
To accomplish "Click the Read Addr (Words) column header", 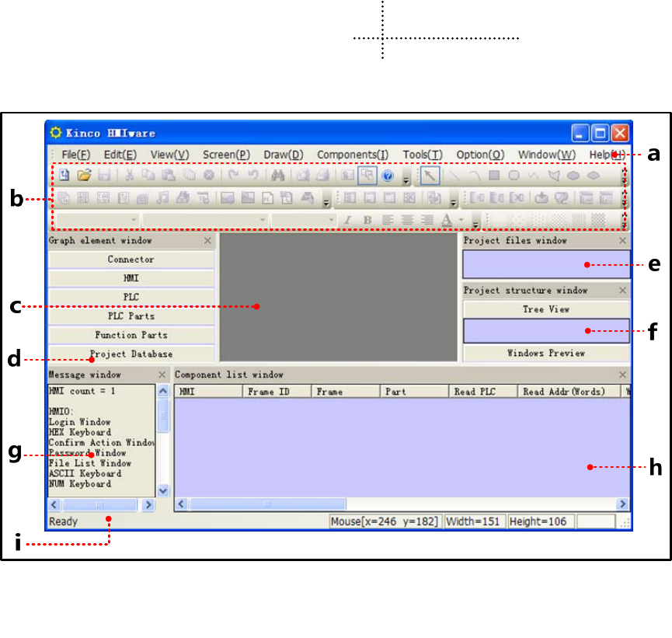I will click(569, 392).
